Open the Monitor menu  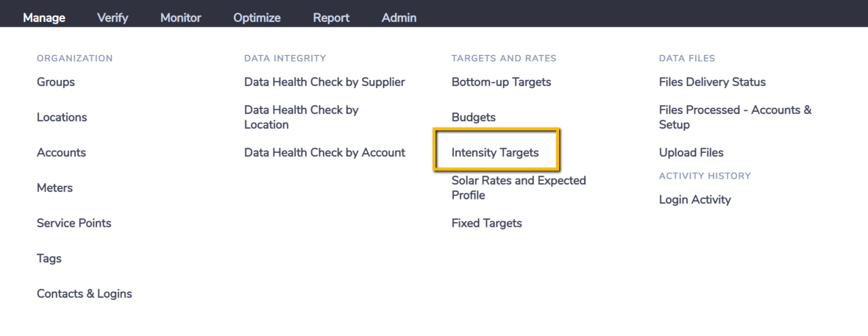181,18
